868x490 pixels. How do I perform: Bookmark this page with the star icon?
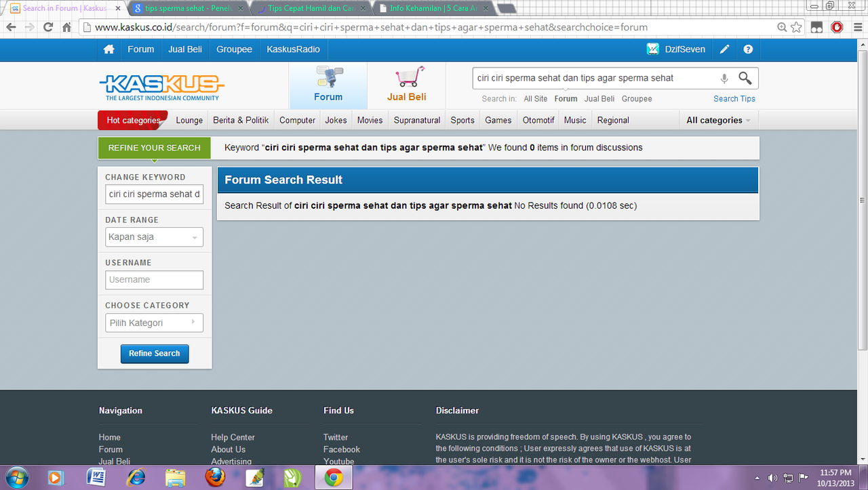pyautogui.click(x=796, y=27)
